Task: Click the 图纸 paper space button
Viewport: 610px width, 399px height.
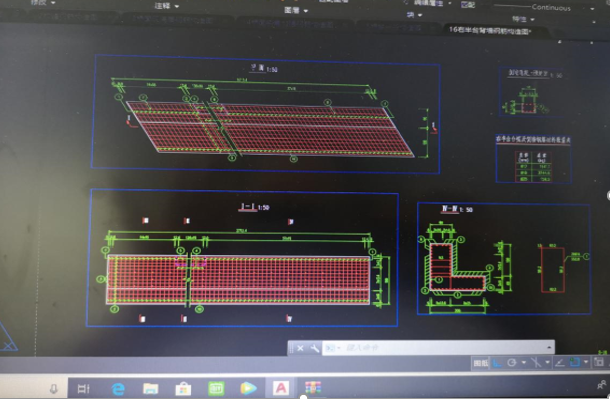Action: [x=481, y=363]
